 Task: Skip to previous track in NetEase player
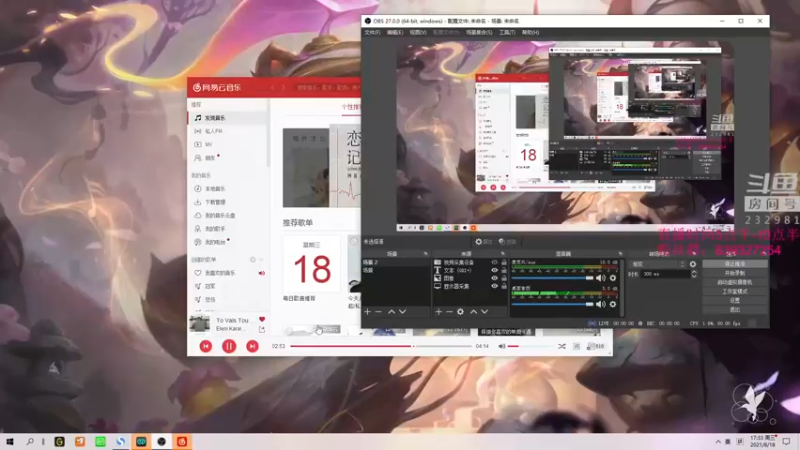(206, 346)
